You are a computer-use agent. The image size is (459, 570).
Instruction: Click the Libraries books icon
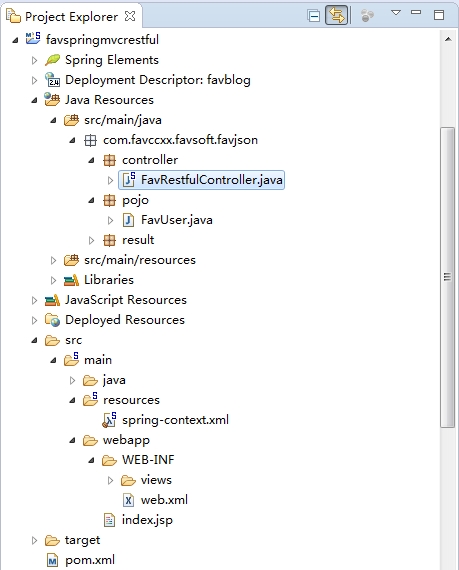[x=71, y=280]
